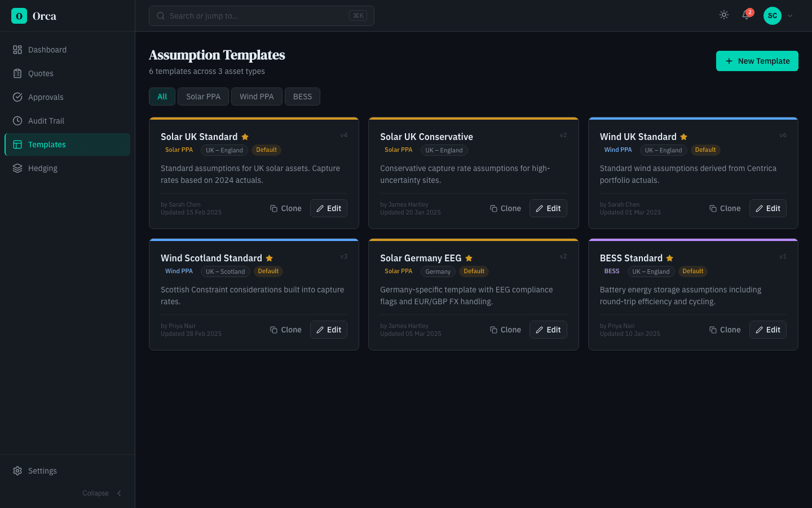Screen dimensions: 812x508
Task: Filter by Wind PPA tab
Action: point(257,97)
